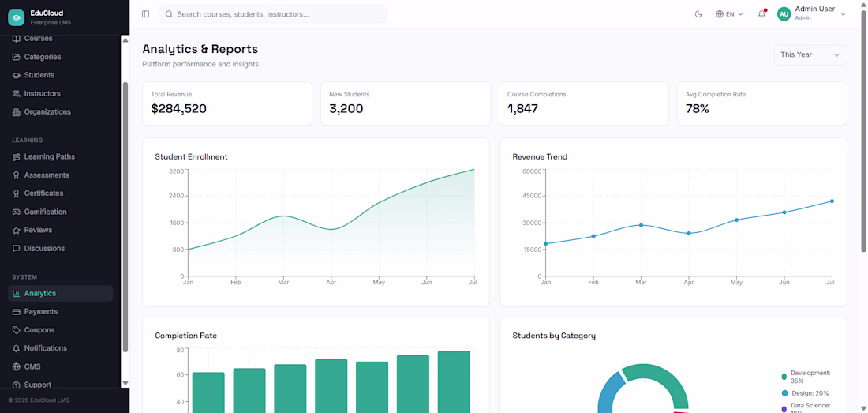Screen dimensions: 868x413
Task: Click the Course Completions 1,847 card
Action: (x=584, y=103)
